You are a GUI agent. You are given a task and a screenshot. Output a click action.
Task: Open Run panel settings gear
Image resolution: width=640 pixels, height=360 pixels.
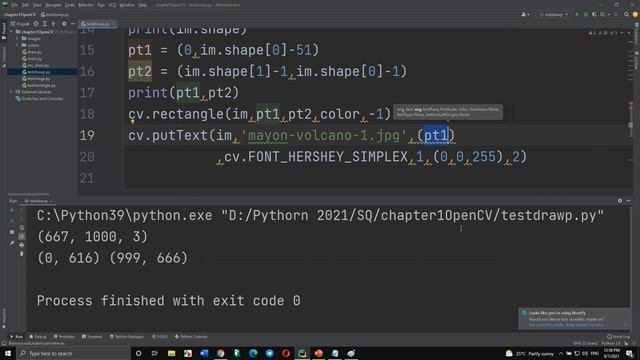[x=620, y=201]
